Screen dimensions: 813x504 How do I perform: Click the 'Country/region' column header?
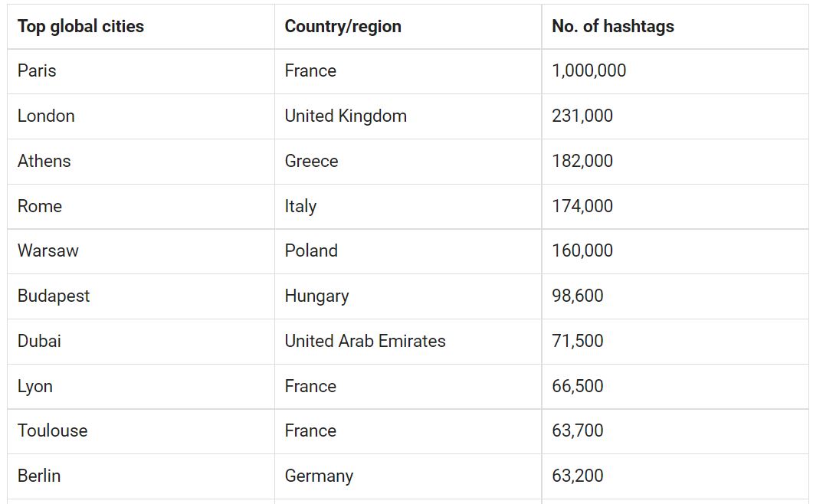tap(408, 27)
